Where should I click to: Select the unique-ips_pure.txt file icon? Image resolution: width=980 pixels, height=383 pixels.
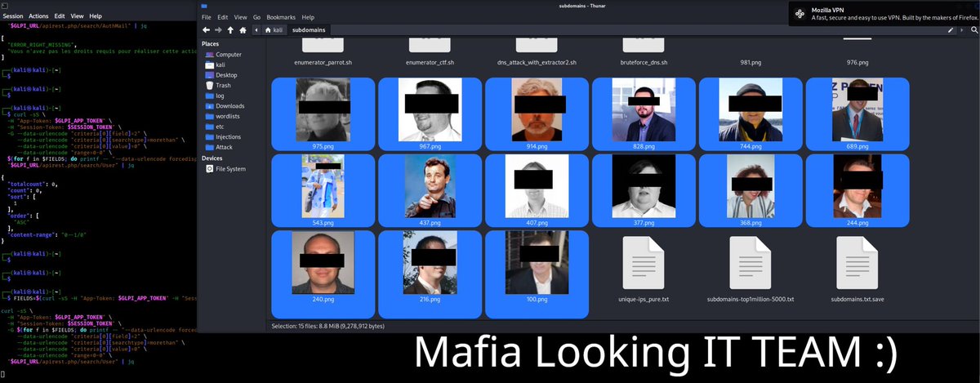[644, 262]
